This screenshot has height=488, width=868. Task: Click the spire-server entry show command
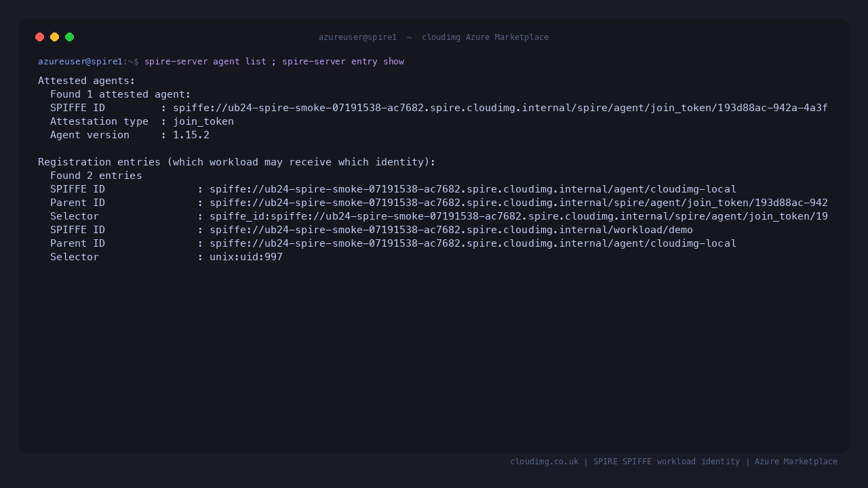click(343, 62)
